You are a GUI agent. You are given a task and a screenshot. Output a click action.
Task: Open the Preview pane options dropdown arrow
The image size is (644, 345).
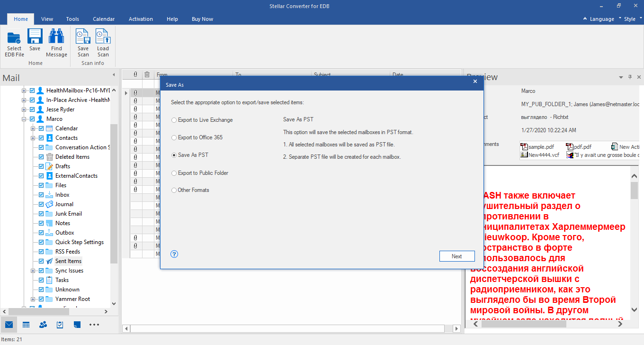pos(621,77)
